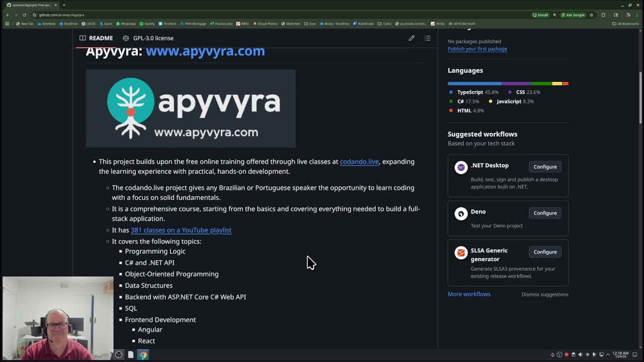
Task: Click the SLSA Generic generator logo
Action: [461, 252]
